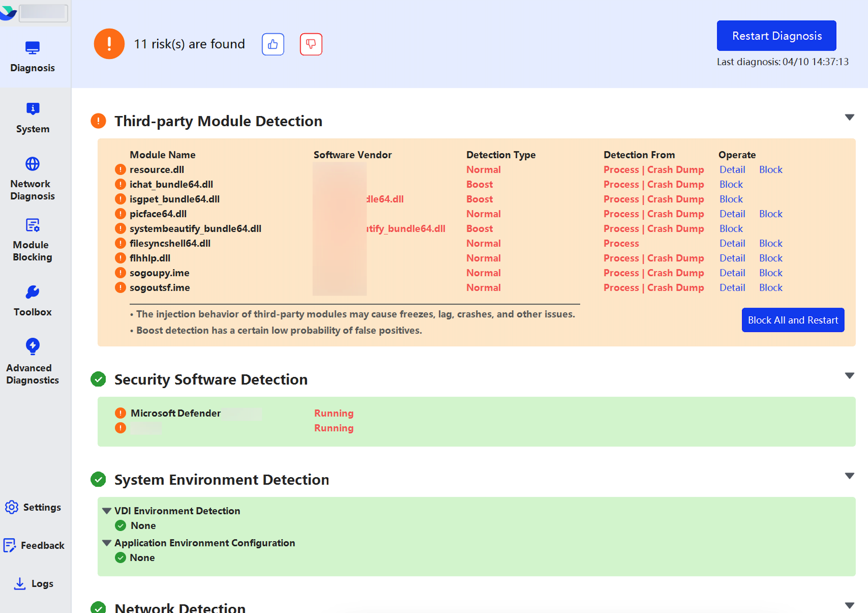Open Detail for filesyncshell64.dll

(x=732, y=243)
